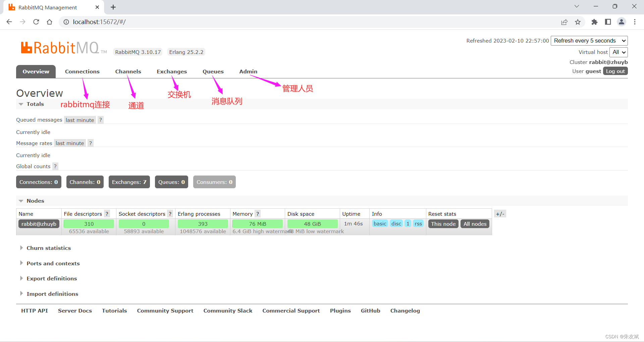Share this page icon
Screen dimensions: 644x342
[564, 22]
